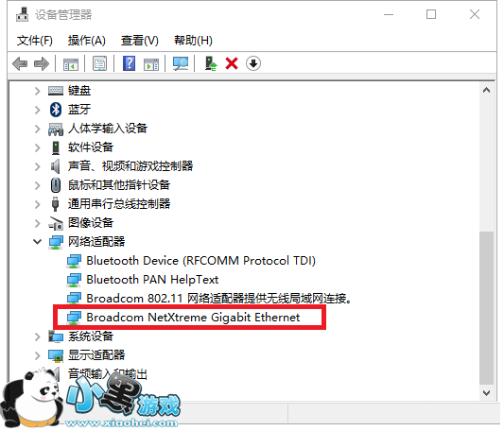Expand the 蓝牙 Bluetooth category
The height and width of the screenshot is (431, 504).
point(37,110)
